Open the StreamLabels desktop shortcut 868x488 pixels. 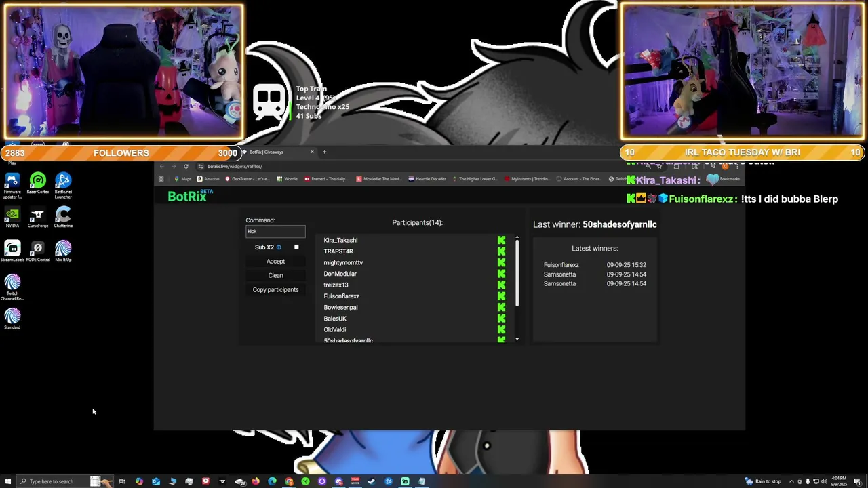(12, 251)
